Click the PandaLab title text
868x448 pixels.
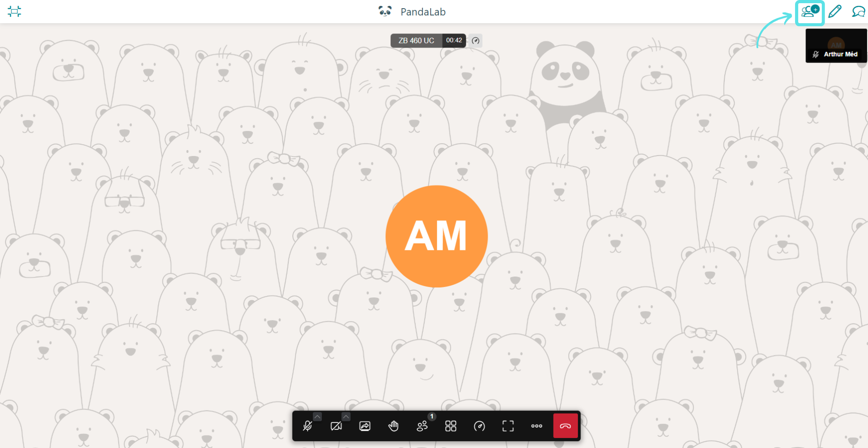pos(423,12)
